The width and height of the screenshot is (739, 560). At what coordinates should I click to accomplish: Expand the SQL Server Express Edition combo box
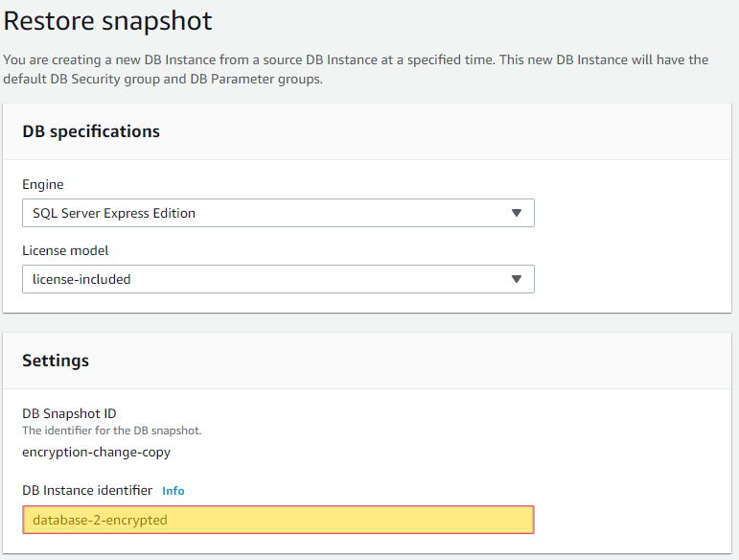click(x=278, y=213)
